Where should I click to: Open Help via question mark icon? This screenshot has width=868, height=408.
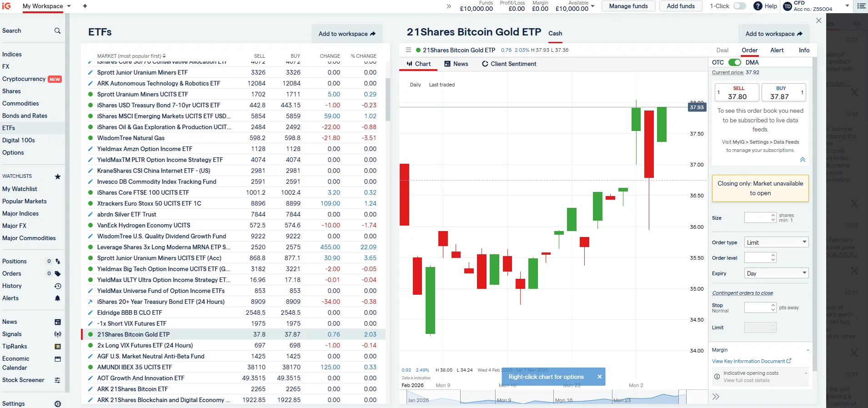coord(758,6)
